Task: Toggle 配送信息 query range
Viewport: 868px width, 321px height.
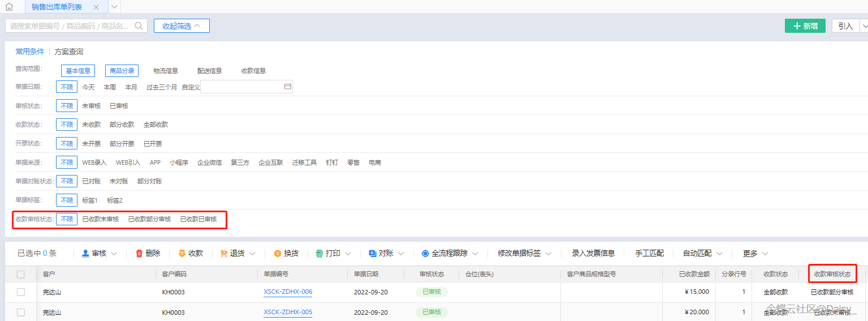Action: pos(209,71)
